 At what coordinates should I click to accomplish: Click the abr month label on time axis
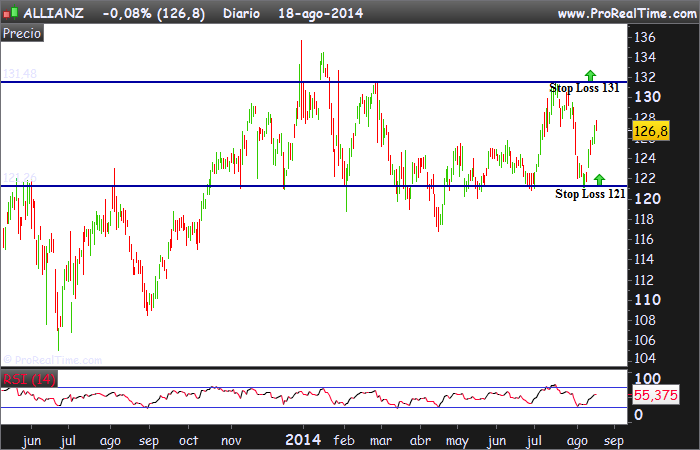tap(421, 441)
